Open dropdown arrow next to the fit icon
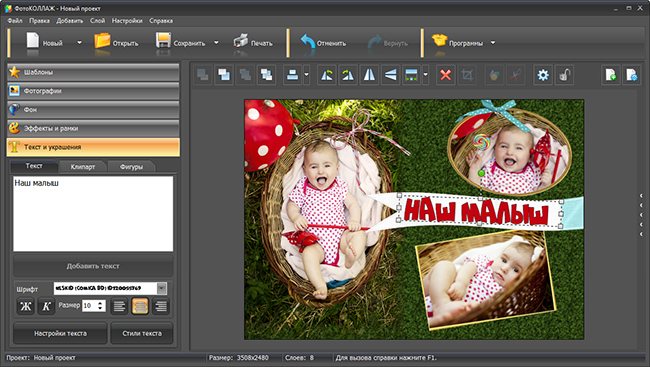Viewport: 650px width, 367px height. [426, 75]
